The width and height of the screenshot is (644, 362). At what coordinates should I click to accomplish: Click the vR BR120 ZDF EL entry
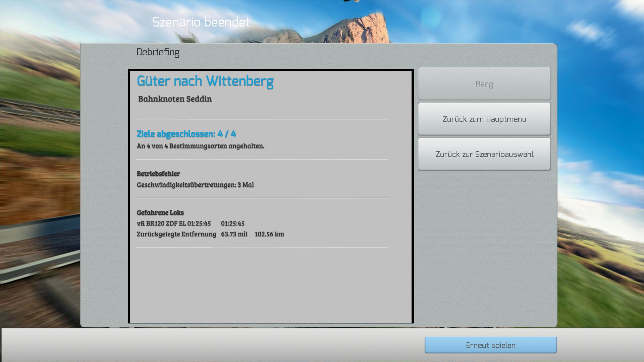click(161, 223)
